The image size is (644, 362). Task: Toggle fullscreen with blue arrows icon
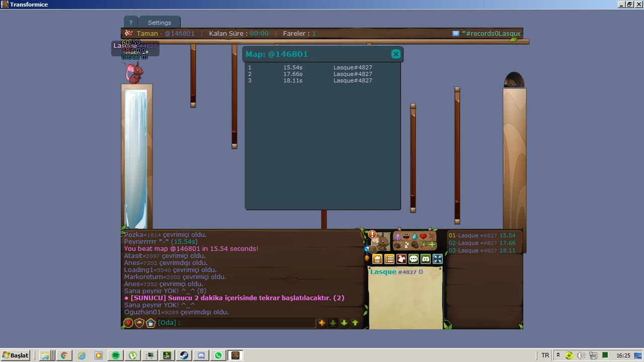click(438, 259)
